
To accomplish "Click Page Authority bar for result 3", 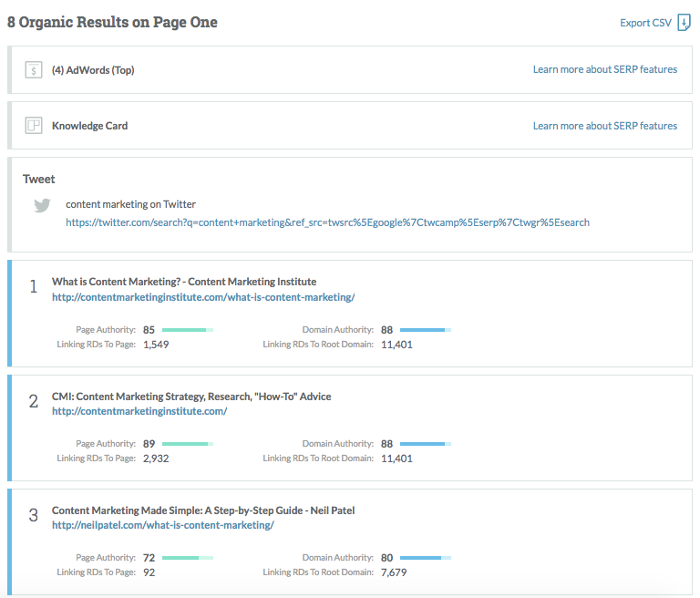I will (188, 557).
